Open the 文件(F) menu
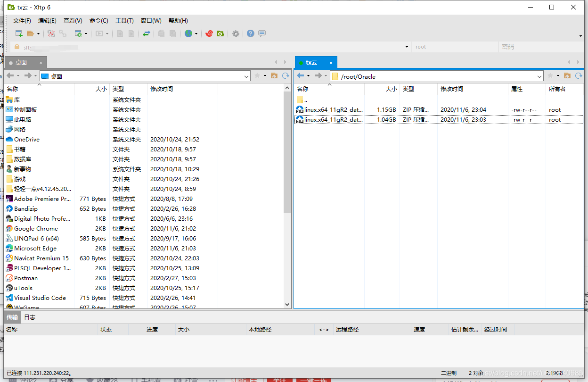This screenshot has height=382, width=588. point(22,21)
